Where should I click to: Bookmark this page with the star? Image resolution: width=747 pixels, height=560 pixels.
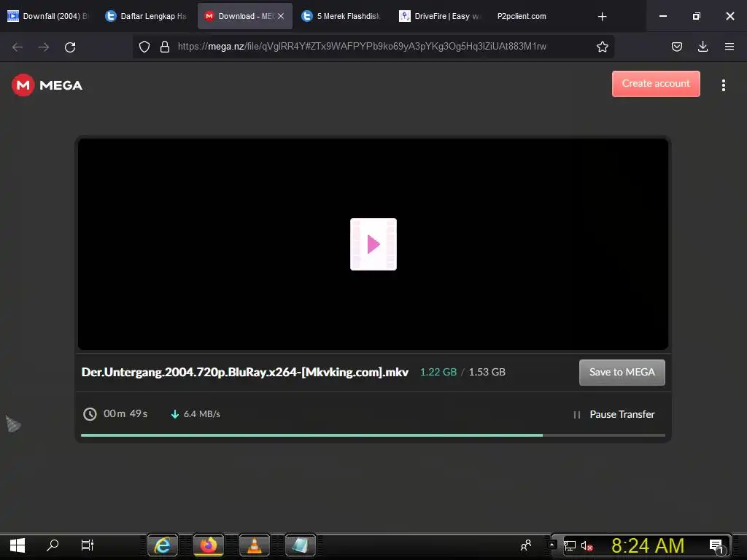[x=602, y=47]
